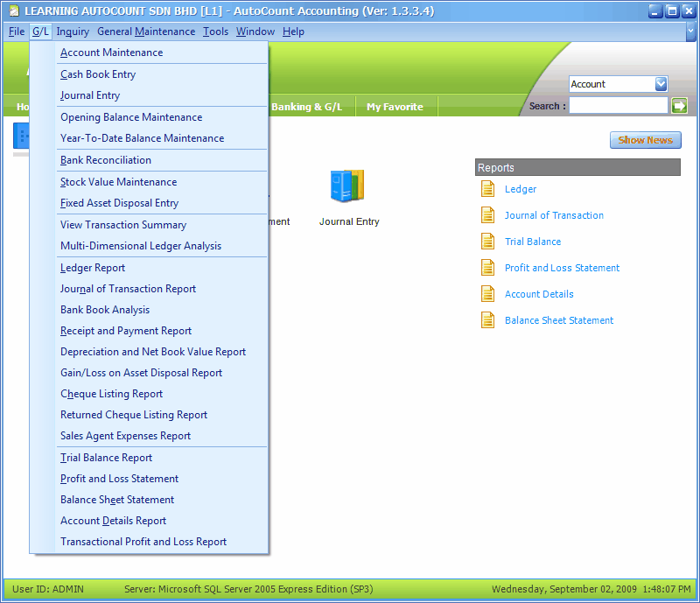Open the Account search type dropdown
This screenshot has width=700, height=603.
(x=661, y=84)
